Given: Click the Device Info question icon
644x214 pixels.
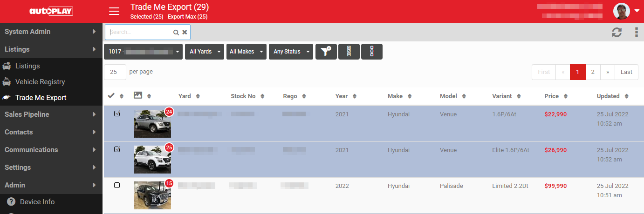Looking at the screenshot, I should pyautogui.click(x=11, y=202).
